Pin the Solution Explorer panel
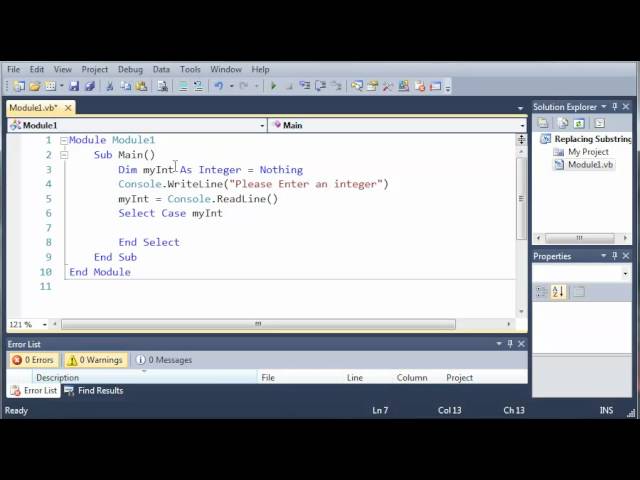Screen dimensions: 640x480 [x=615, y=107]
